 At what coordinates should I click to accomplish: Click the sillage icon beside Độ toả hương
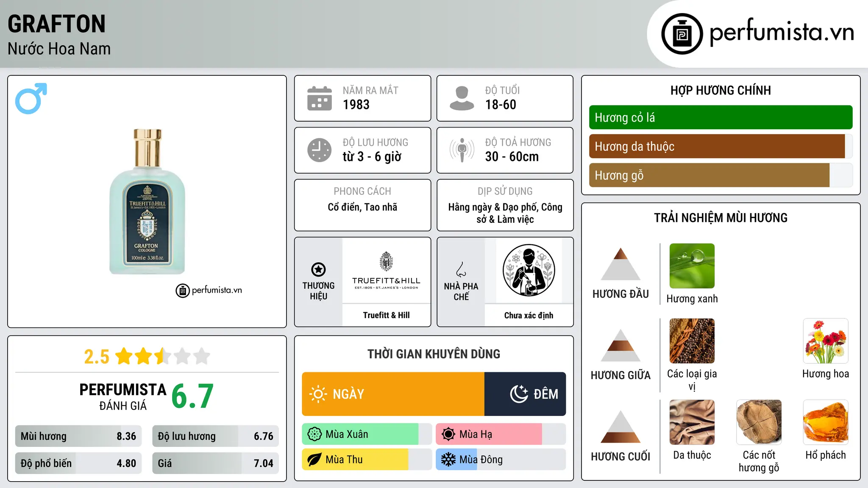pos(462,150)
